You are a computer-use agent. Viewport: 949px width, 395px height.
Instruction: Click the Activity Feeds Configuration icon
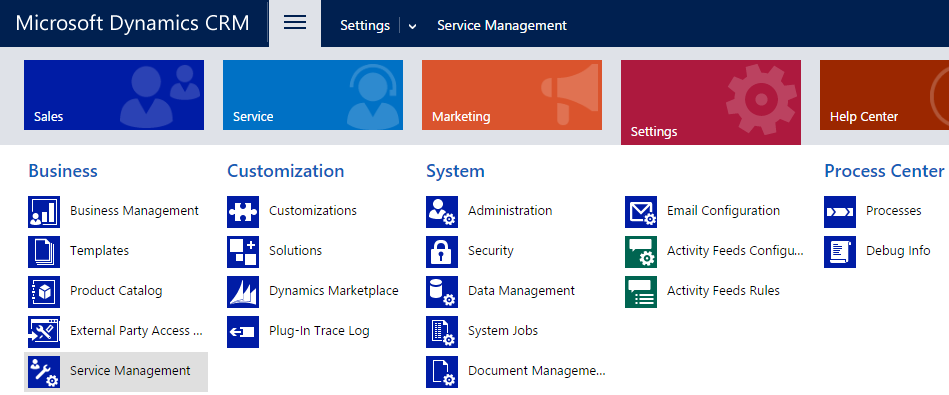641,252
